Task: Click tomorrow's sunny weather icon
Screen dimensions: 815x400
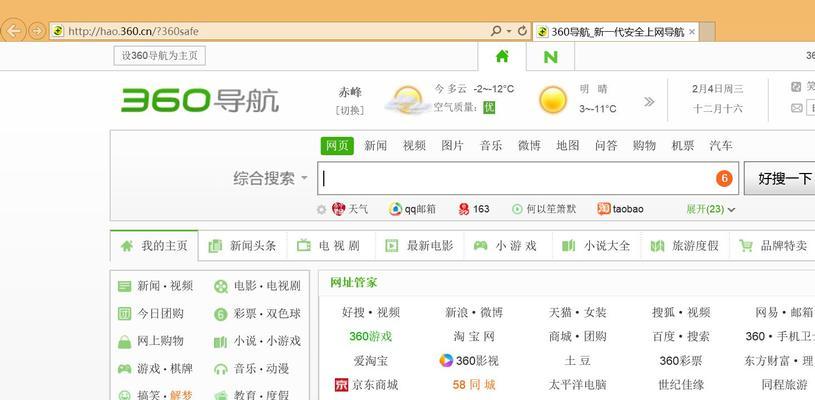Action: point(553,100)
